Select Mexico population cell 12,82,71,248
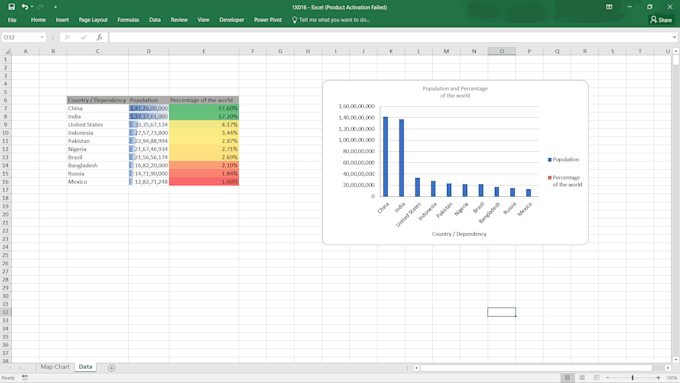The width and height of the screenshot is (680, 383). pos(149,182)
